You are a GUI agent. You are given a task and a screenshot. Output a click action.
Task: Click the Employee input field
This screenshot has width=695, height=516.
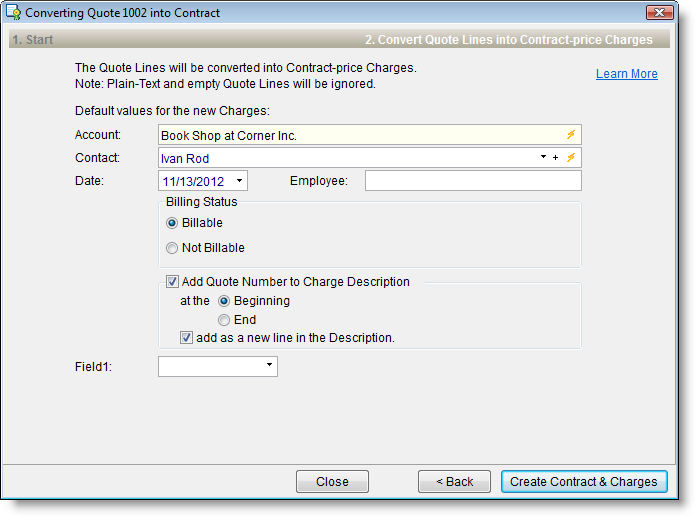(472, 181)
